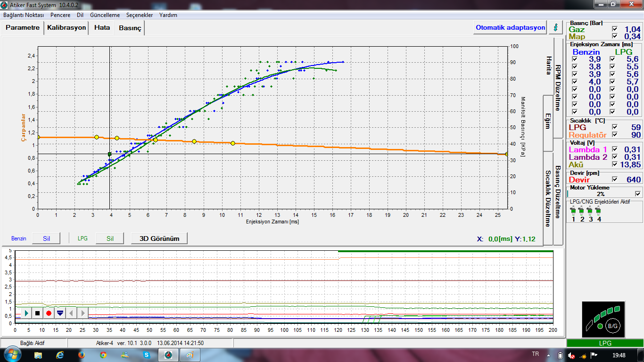Toggle Regulatör temperature checkbox
The image size is (644, 362).
coord(614,135)
